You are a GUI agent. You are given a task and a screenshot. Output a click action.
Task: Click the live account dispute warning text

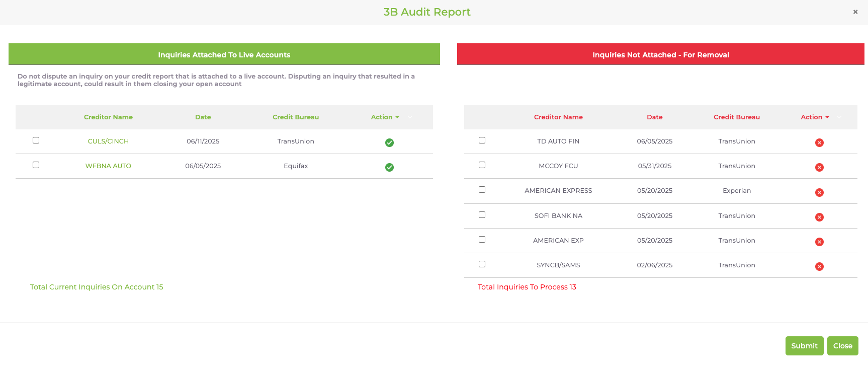coord(216,80)
